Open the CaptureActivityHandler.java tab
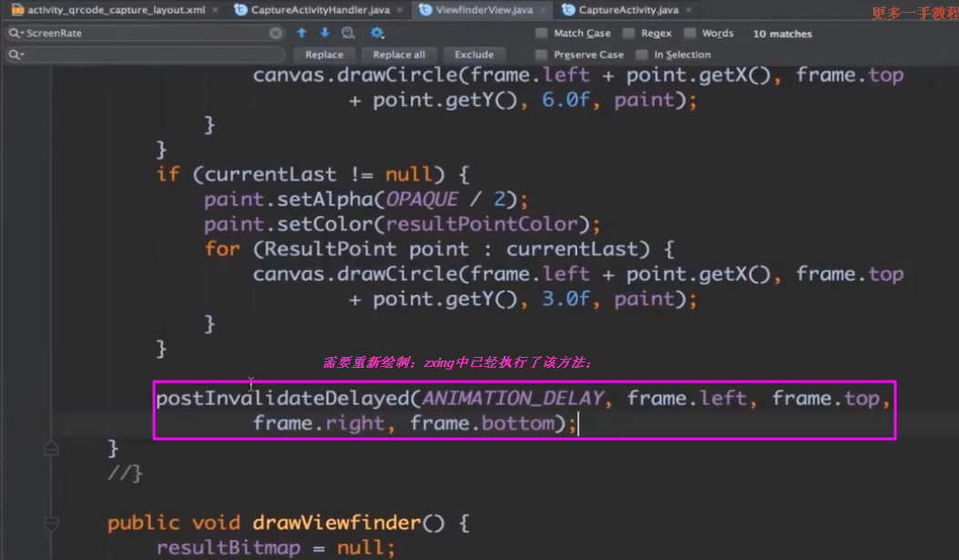Screen dimensions: 959x560 (320, 10)
